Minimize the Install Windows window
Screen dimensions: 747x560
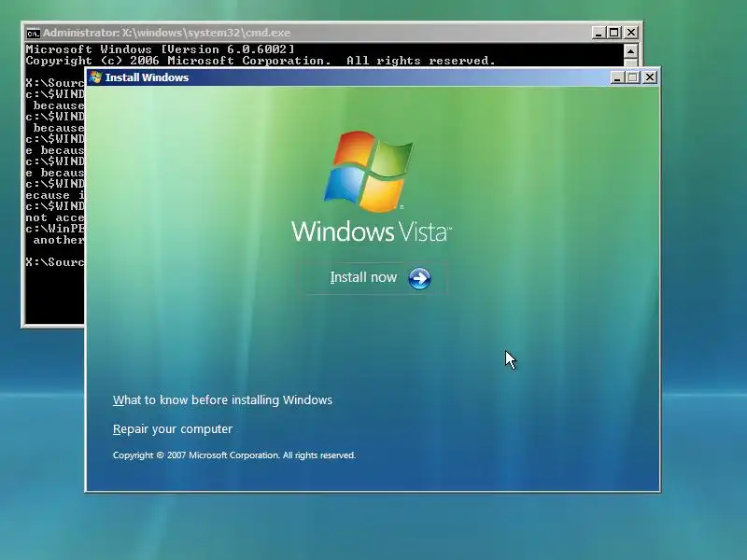point(617,77)
